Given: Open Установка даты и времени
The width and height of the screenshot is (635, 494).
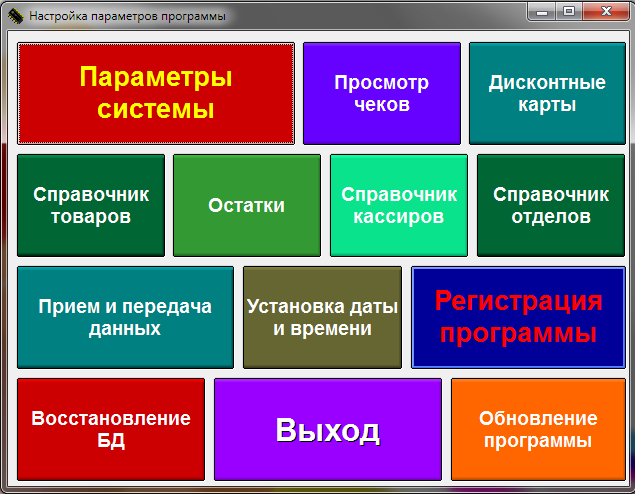Looking at the screenshot, I should click(x=322, y=317).
